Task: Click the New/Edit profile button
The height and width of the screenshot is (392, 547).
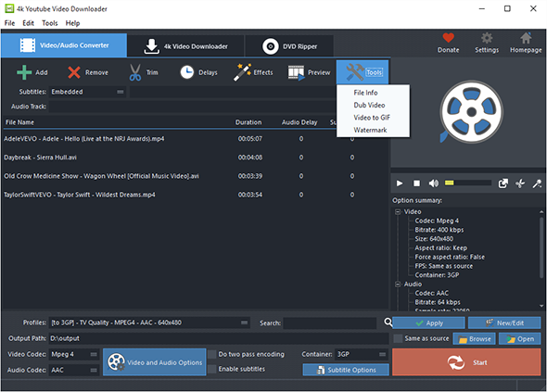Action: (x=504, y=322)
